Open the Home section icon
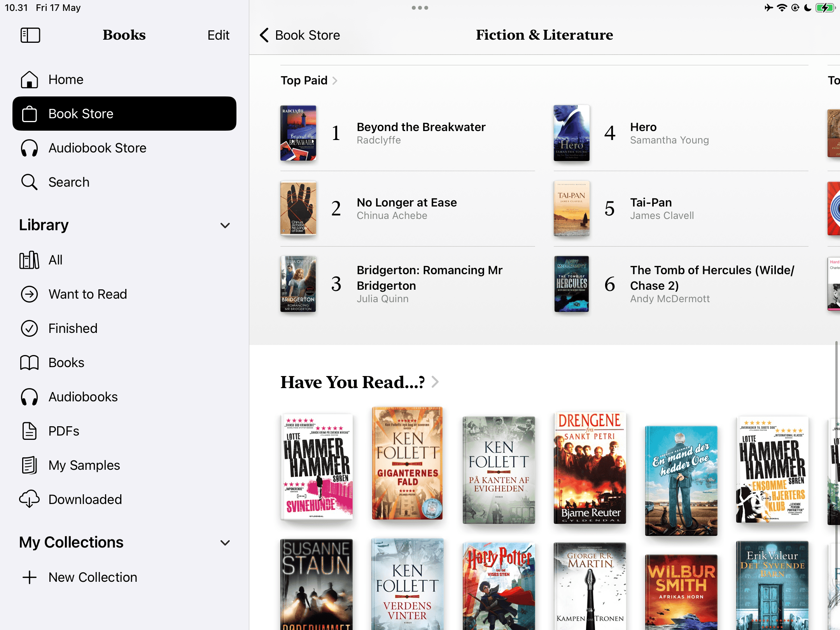 click(29, 80)
